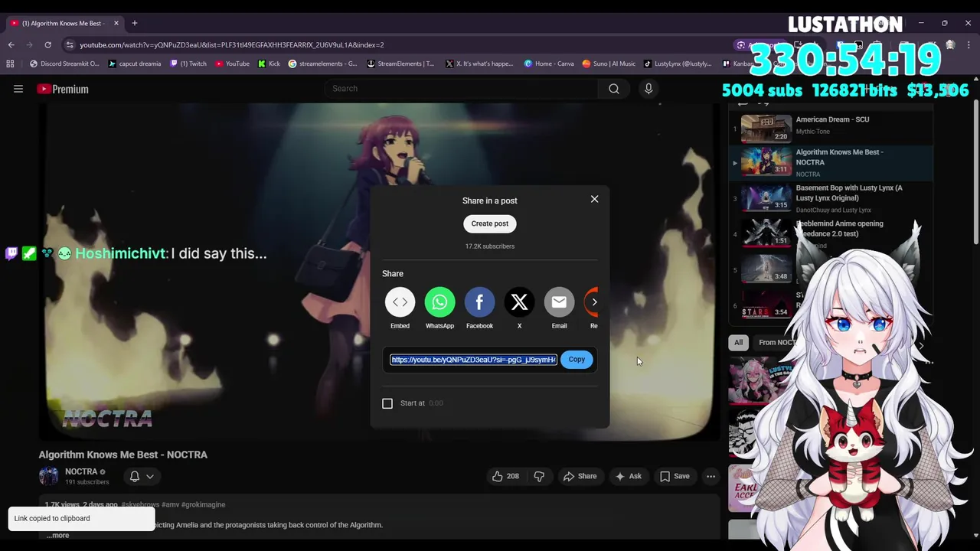Image resolution: width=980 pixels, height=551 pixels.
Task: Go back in browser
Action: click(11, 44)
